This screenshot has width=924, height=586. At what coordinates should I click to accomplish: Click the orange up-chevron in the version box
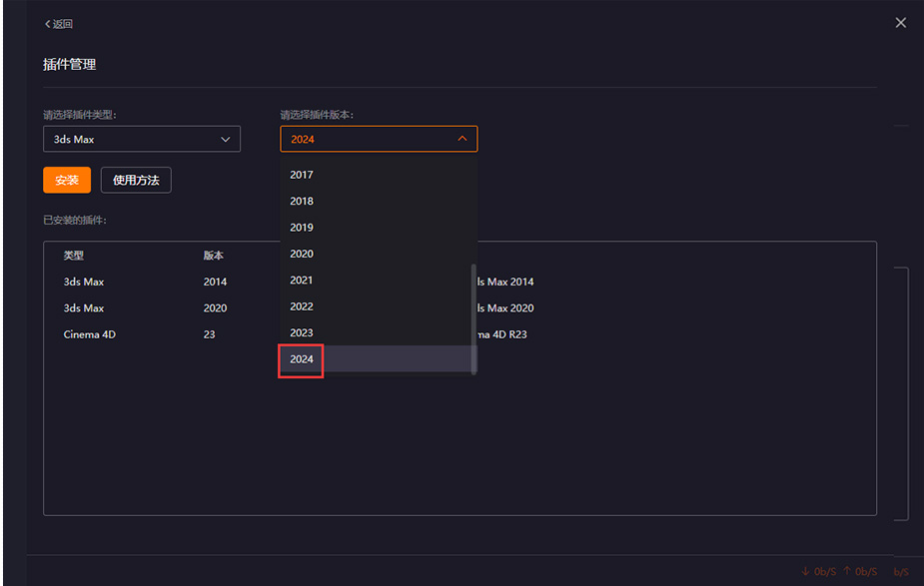coord(462,139)
